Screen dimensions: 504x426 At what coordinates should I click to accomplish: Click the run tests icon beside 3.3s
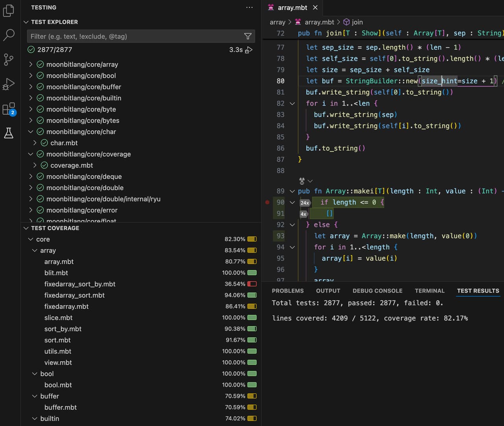(x=249, y=50)
